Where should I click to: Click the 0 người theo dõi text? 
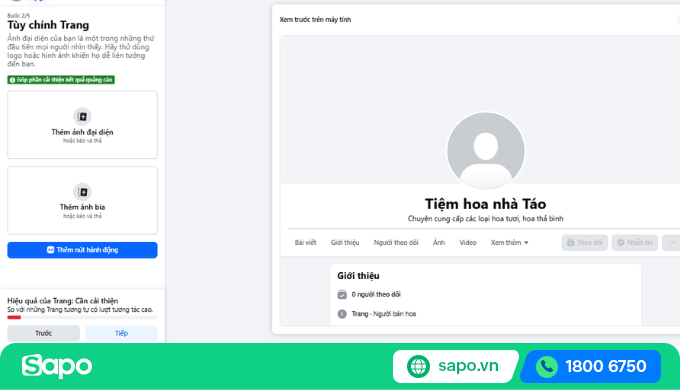(x=376, y=295)
